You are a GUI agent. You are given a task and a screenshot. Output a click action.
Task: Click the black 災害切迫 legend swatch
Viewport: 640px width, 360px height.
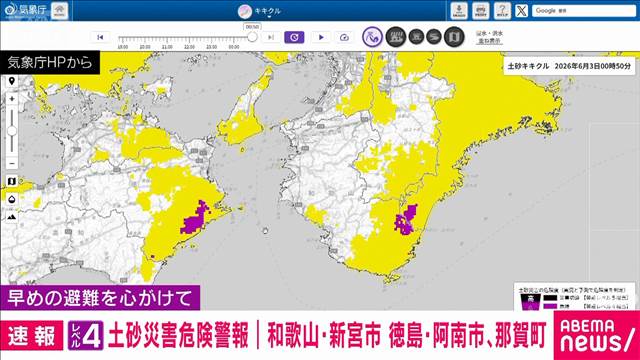[x=550, y=298]
